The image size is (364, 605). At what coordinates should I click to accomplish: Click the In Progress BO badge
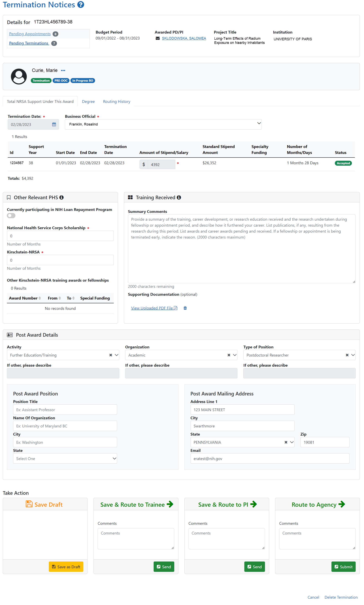pos(83,80)
